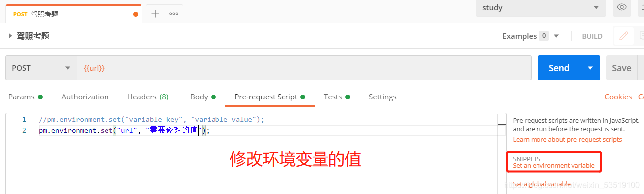Screen dimensions: 644x194
Task: Open tab options three-dot menu
Action: (173, 14)
